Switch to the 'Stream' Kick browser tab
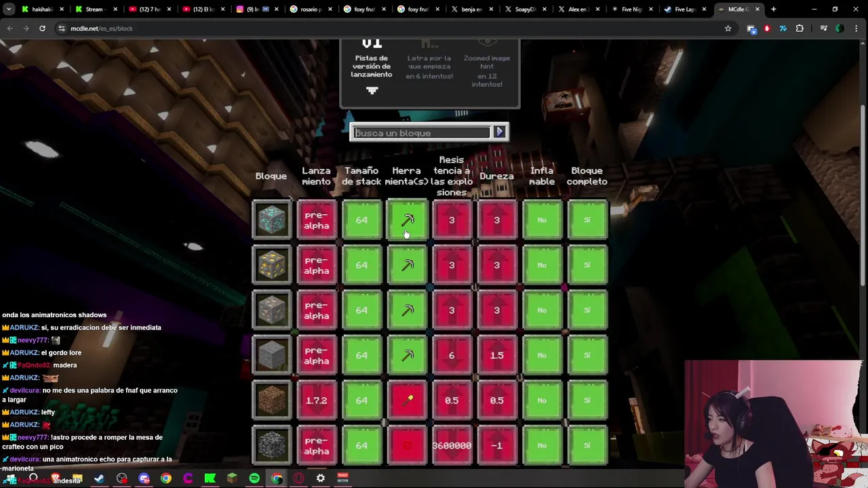This screenshot has width=868, height=488. coord(94,9)
